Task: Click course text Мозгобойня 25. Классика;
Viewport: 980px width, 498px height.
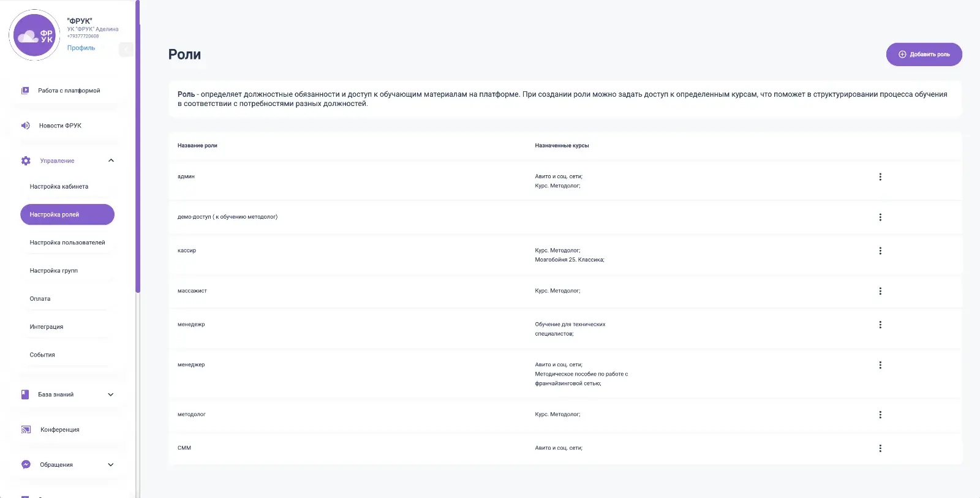Action: 570,260
